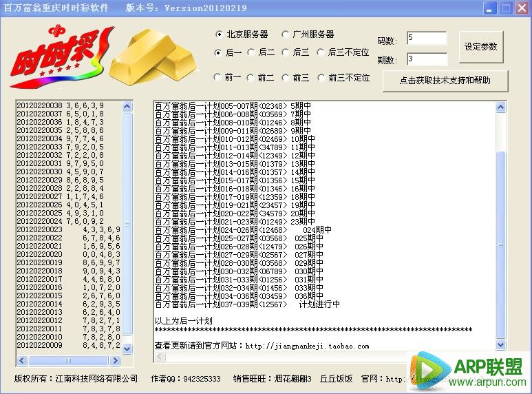Select draw row 20120220031 9,7,9,5,0
Screen dimensions: 532x394
[61, 163]
